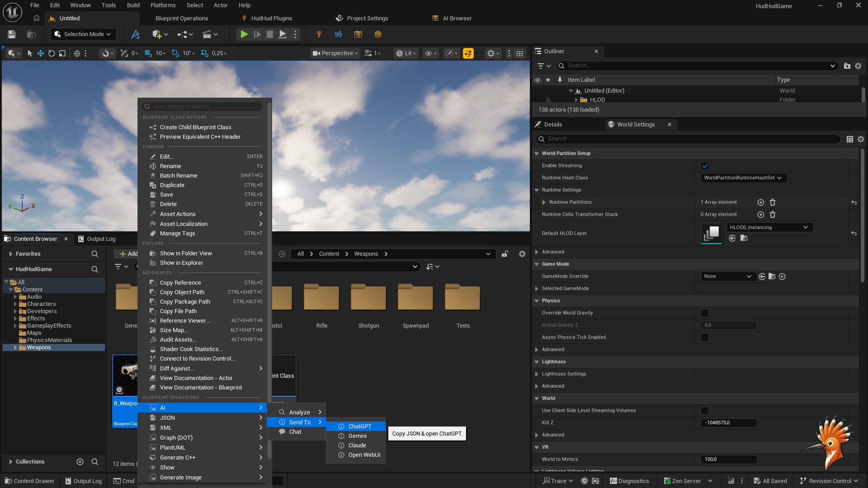
Task: Open viewport layout options grid icon
Action: (x=520, y=53)
